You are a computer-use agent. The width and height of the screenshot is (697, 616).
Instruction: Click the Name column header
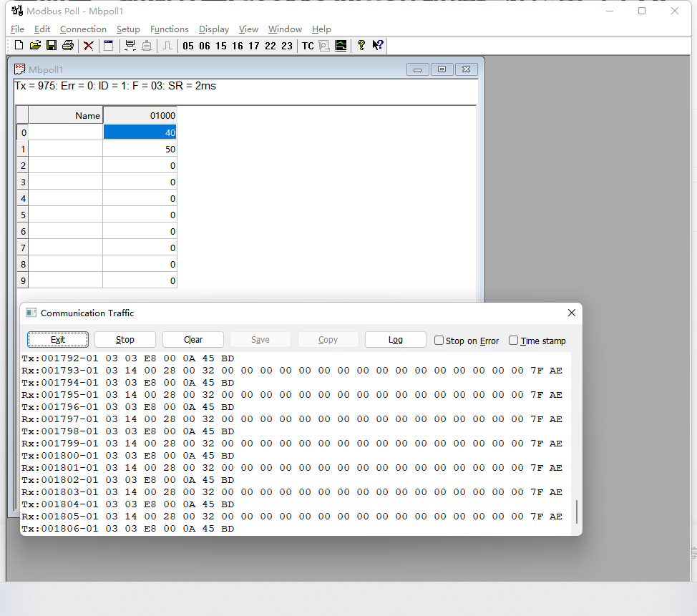[x=65, y=116]
